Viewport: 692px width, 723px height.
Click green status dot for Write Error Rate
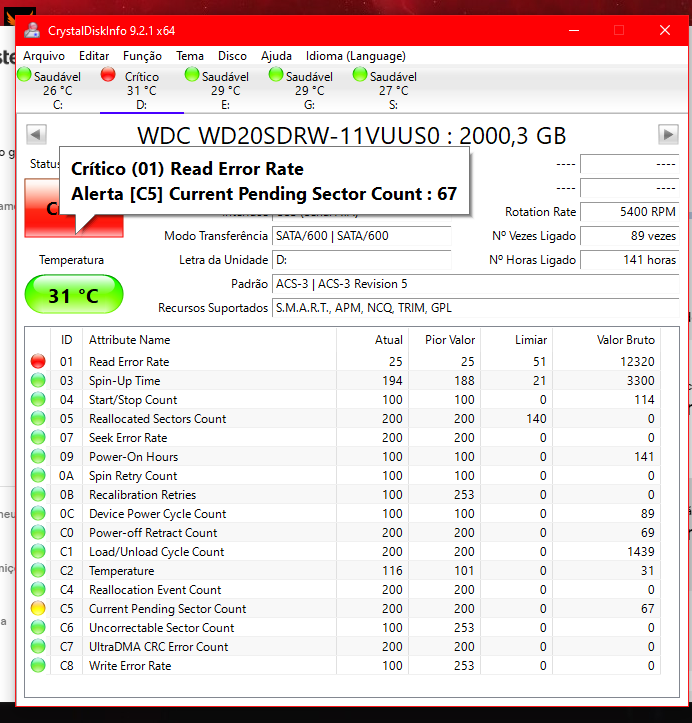point(38,665)
